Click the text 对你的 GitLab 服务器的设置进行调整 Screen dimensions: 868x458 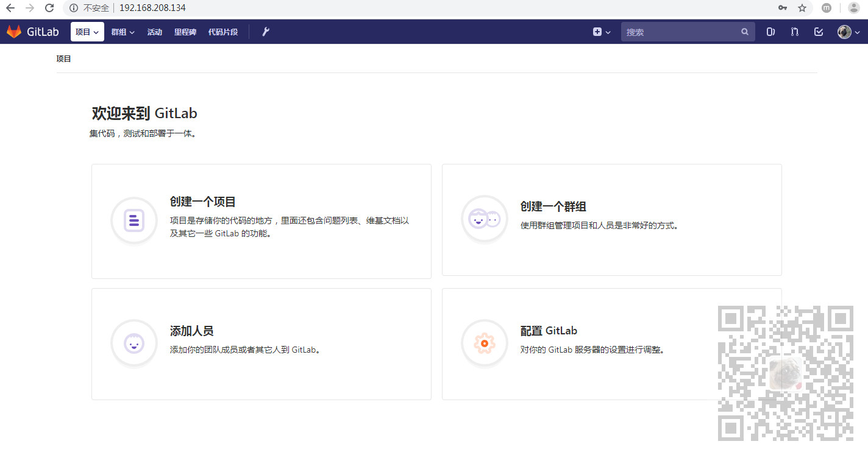(593, 350)
